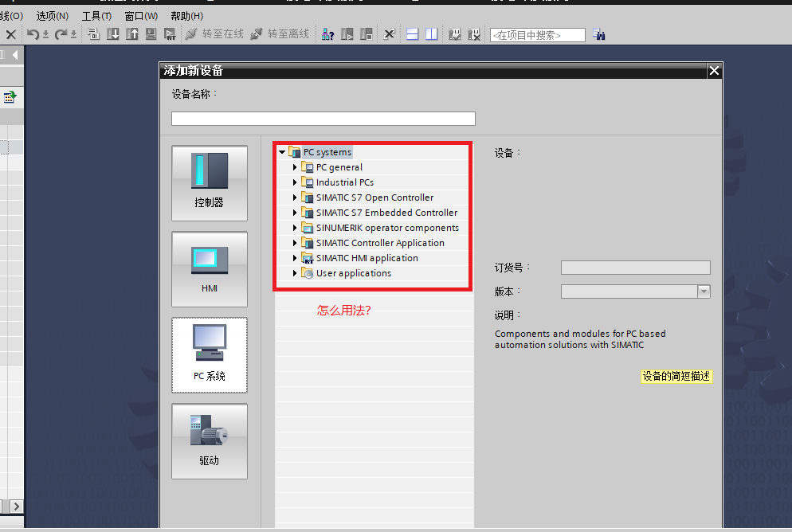This screenshot has height=532, width=792.
Task: Click the 转至在线 (Go online) button
Action: click(214, 34)
